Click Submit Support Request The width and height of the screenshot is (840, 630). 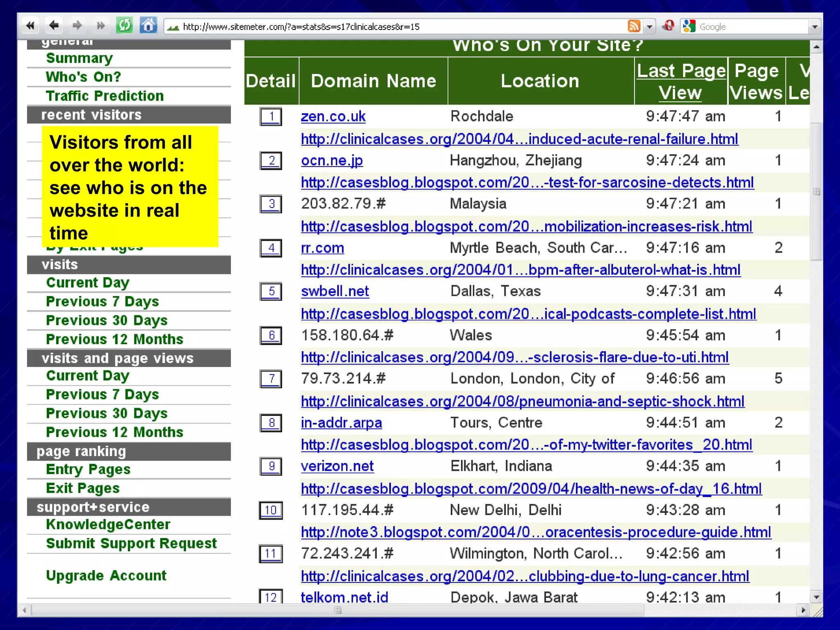tap(131, 543)
